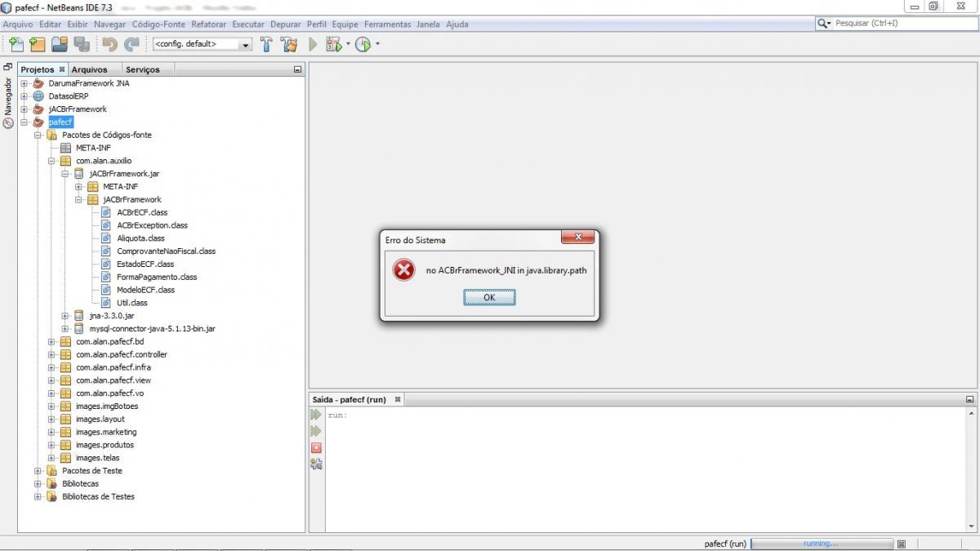The width and height of the screenshot is (980, 551).
Task: Select ACBrException.class file
Action: click(x=152, y=225)
